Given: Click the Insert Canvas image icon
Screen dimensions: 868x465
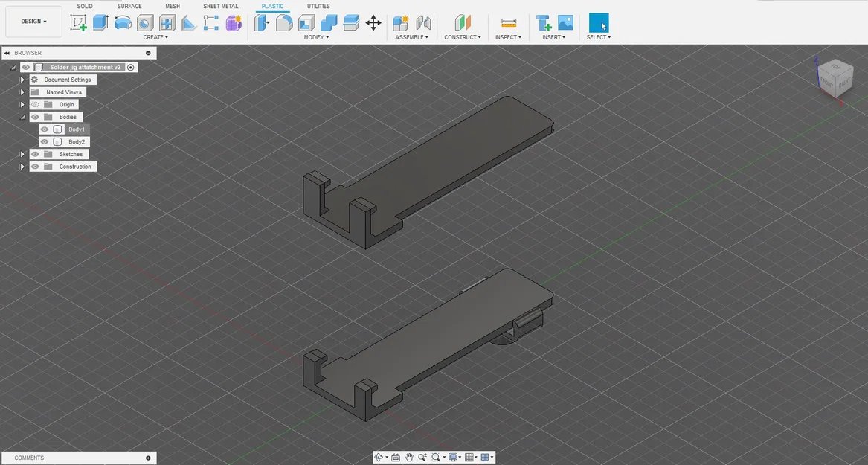Looking at the screenshot, I should coord(566,23).
